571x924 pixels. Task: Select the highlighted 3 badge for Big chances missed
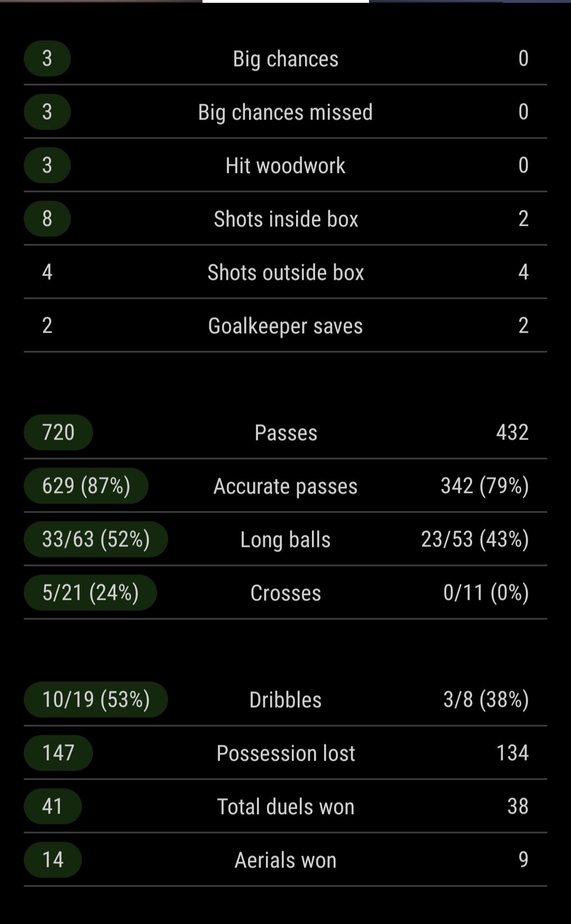click(x=47, y=112)
